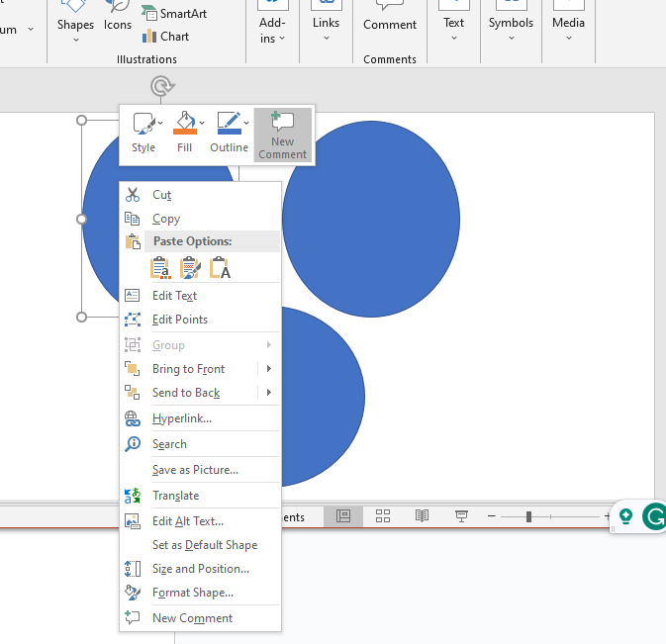This screenshot has width=666, height=644.
Task: Click Hyperlink... in the context menu
Action: pos(182,418)
